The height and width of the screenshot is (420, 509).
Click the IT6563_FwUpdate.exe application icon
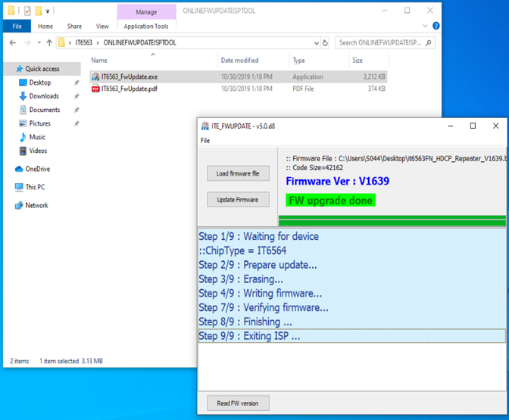click(x=95, y=76)
